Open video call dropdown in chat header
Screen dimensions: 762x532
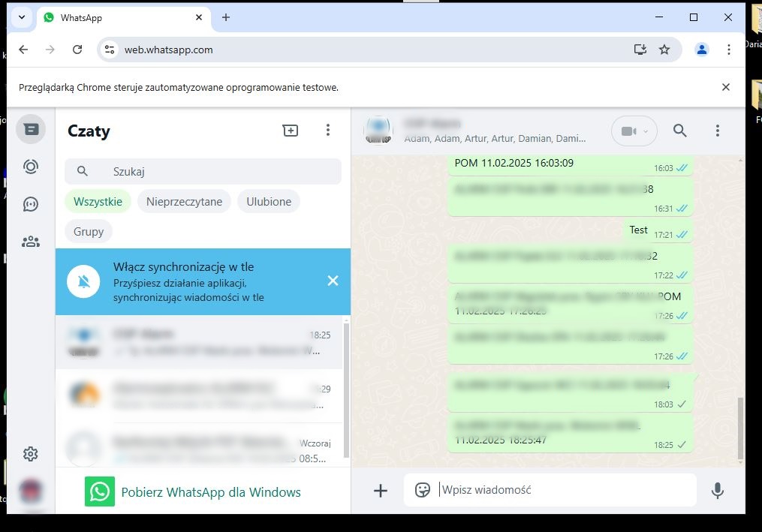(634, 131)
